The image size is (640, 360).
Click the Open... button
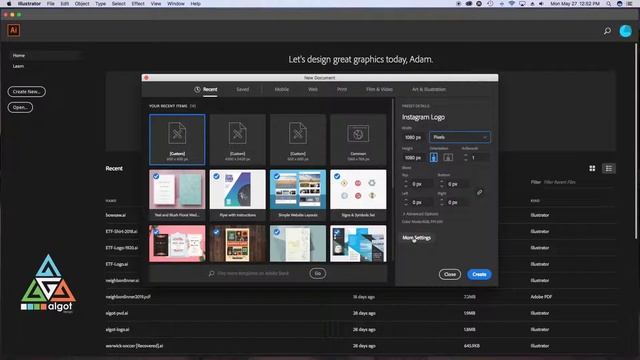20,107
